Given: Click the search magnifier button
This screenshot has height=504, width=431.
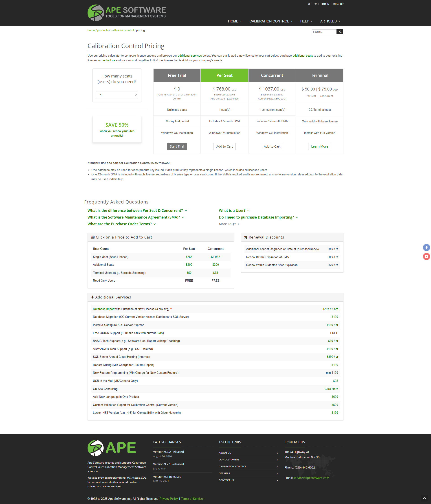Looking at the screenshot, I should pyautogui.click(x=340, y=32).
